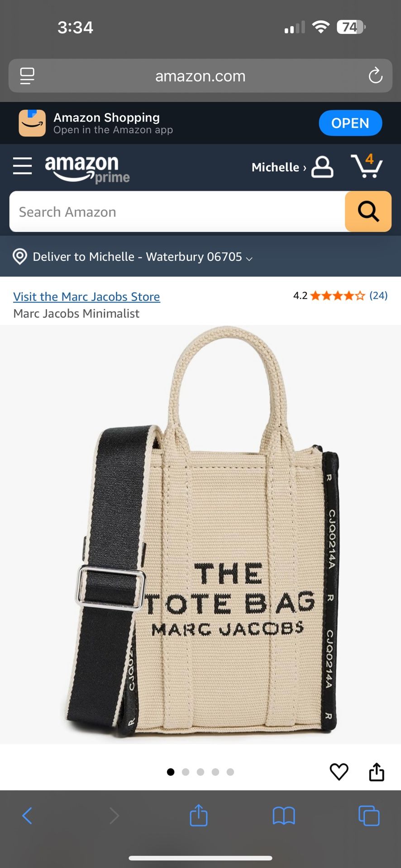Open Safari reader/page options icon
Screen dimensions: 401x868
27,75
